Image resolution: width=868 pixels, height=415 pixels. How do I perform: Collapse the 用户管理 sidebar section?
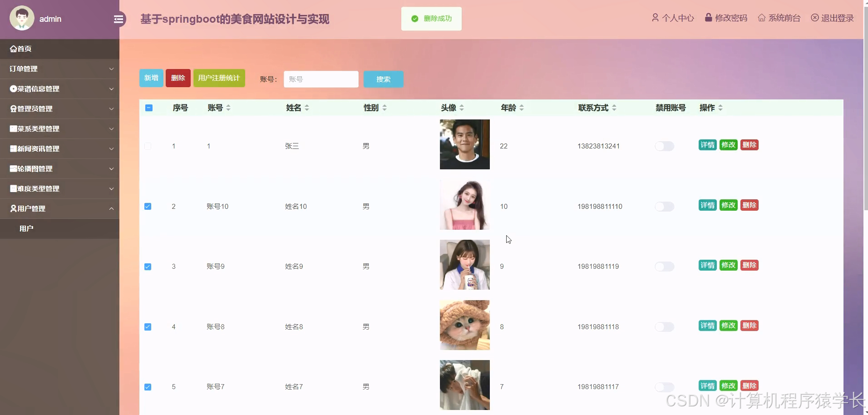[112, 208]
